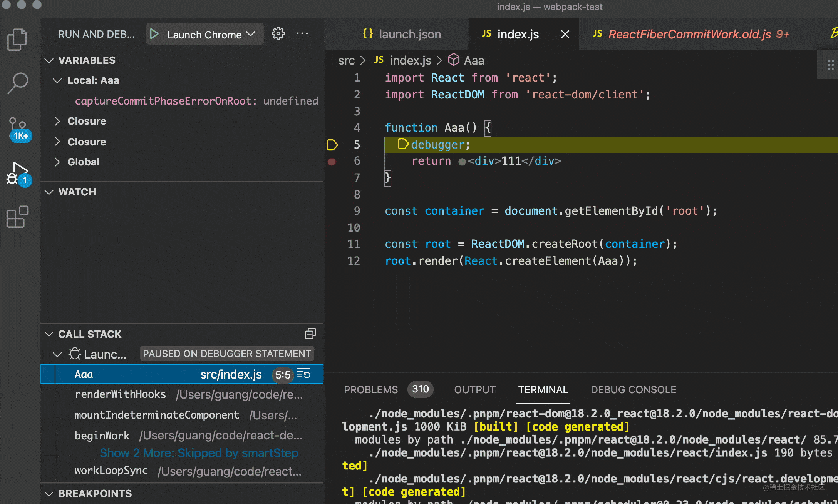The height and width of the screenshot is (504, 838).
Task: Click Collapse All icon in Call Stack
Action: 310,334
